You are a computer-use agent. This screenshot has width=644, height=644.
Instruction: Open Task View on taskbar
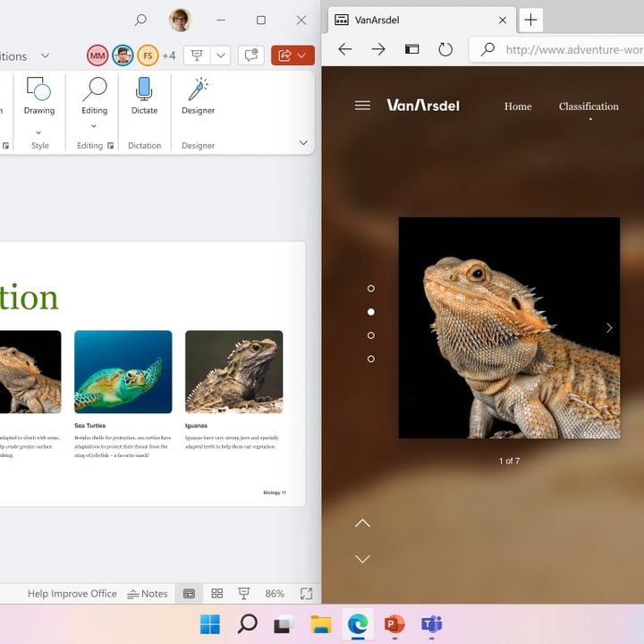coord(284,624)
